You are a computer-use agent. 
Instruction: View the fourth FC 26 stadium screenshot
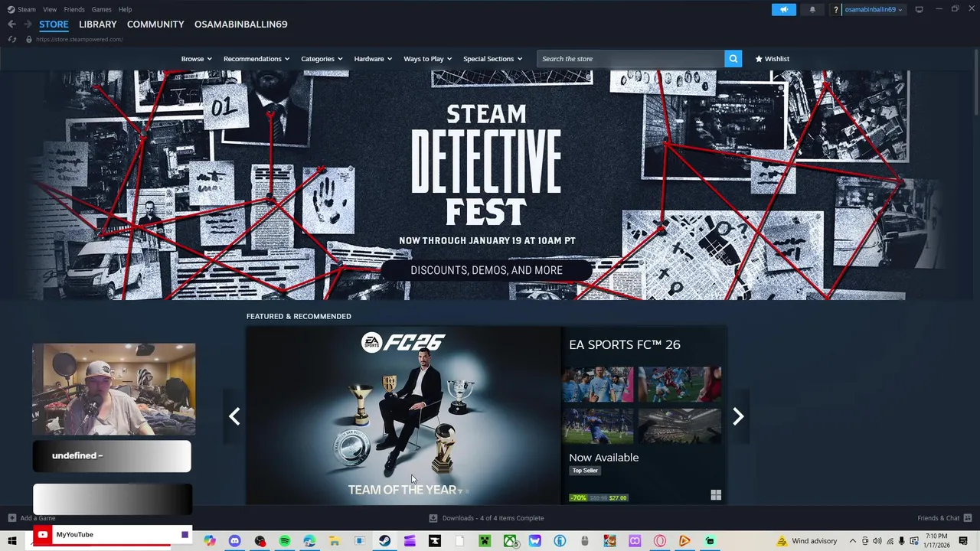(x=680, y=425)
